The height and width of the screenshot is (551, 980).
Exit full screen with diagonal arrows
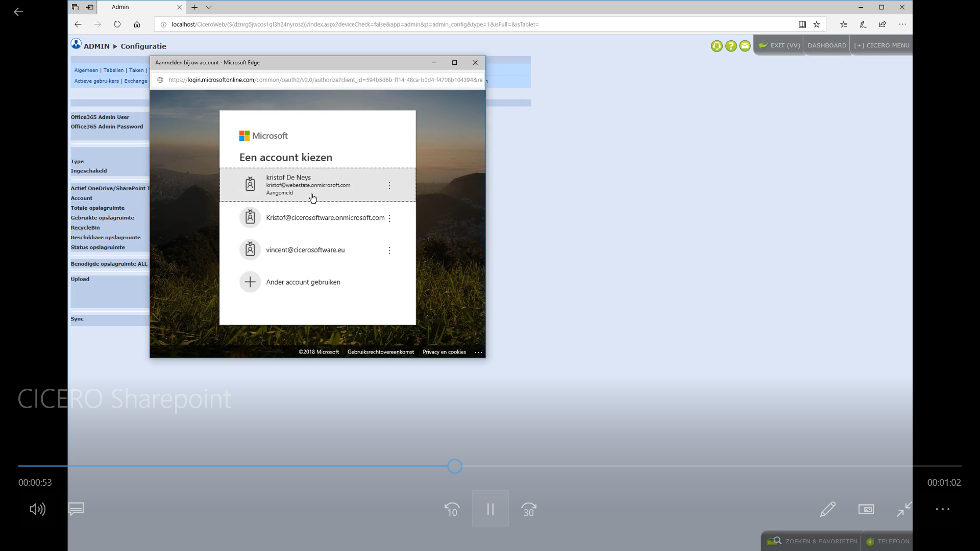coord(904,509)
